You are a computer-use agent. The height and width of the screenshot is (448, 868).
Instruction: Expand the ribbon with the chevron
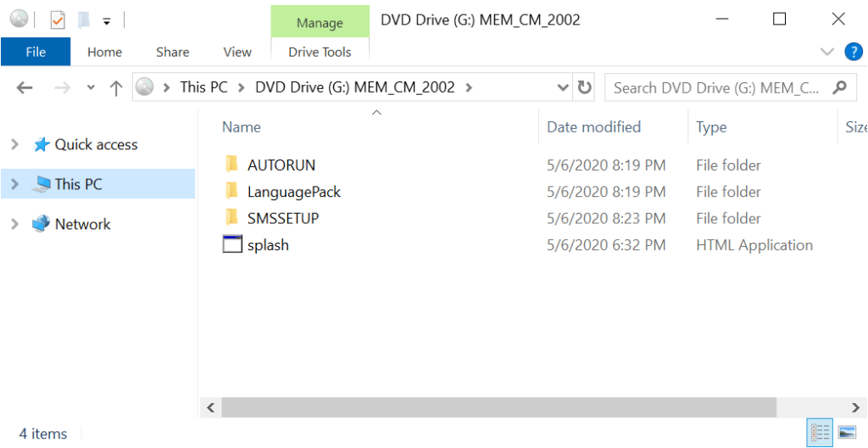[827, 52]
